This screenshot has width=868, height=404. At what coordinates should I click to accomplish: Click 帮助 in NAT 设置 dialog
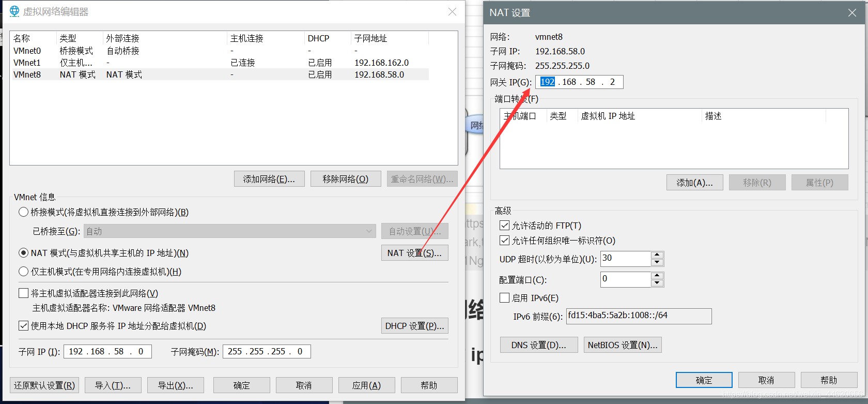[829, 380]
